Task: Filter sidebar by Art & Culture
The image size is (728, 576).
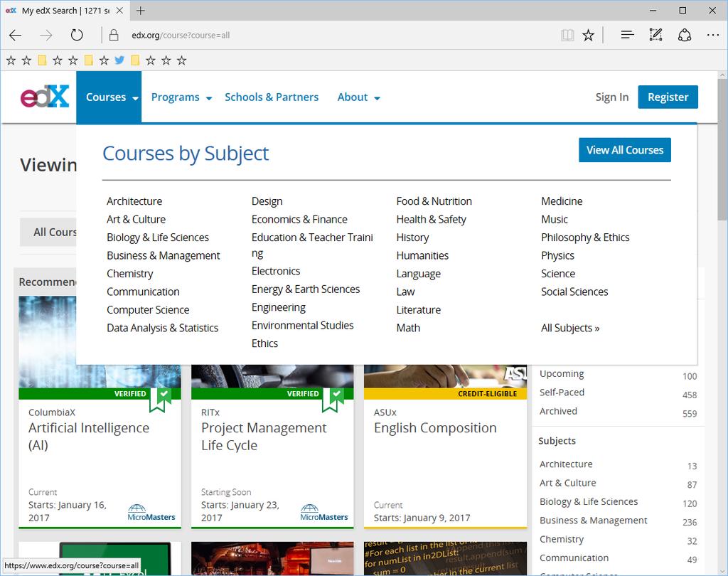Action: tap(568, 483)
